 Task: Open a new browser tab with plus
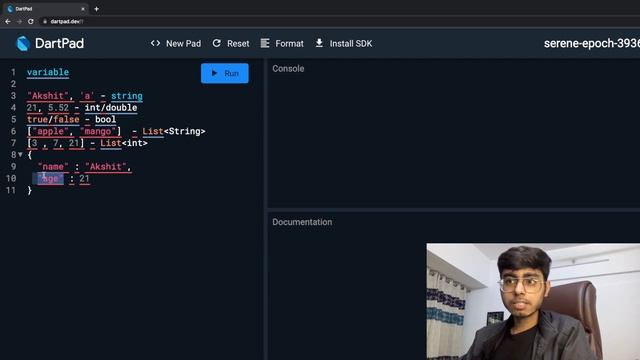(96, 9)
